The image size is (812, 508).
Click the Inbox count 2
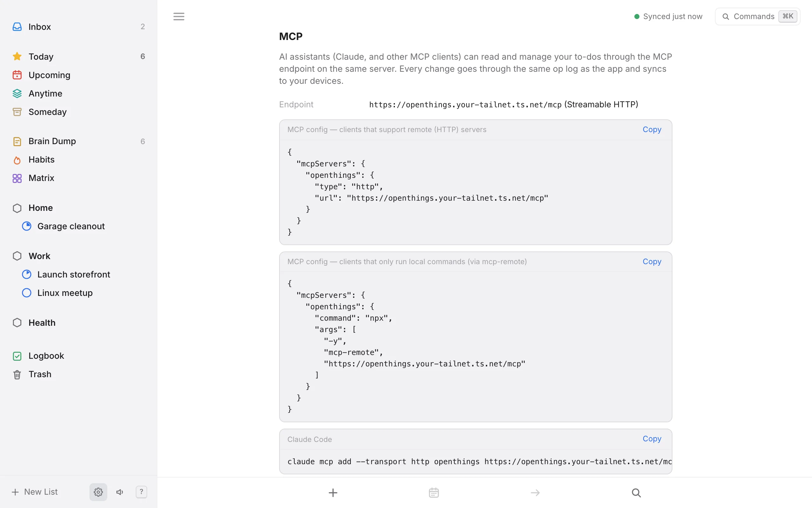143,27
